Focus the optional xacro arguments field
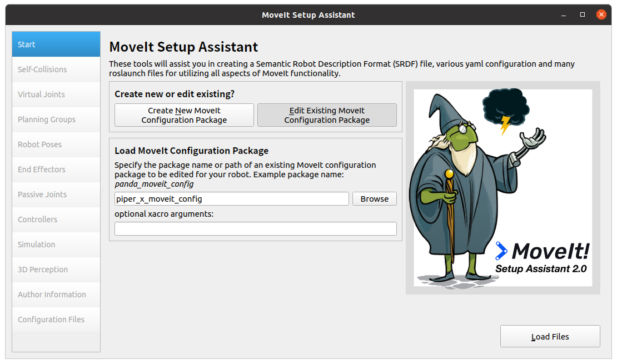Image resolution: width=617 pixels, height=364 pixels. [256, 228]
